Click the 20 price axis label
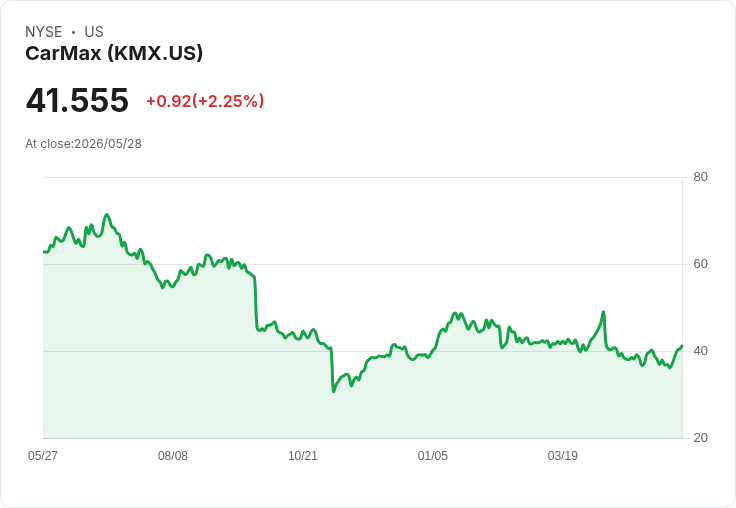 [700, 438]
